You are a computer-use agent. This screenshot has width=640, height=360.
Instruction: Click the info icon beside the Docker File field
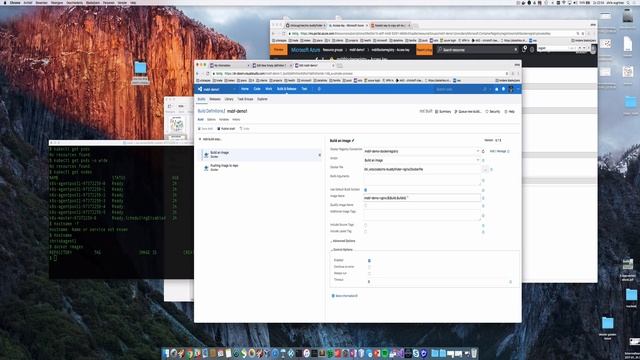(x=491, y=169)
